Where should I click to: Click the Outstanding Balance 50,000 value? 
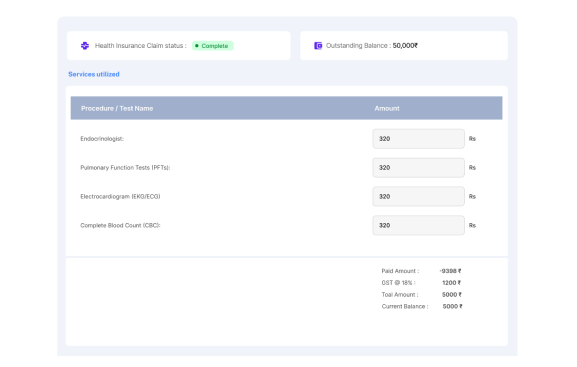tap(405, 46)
